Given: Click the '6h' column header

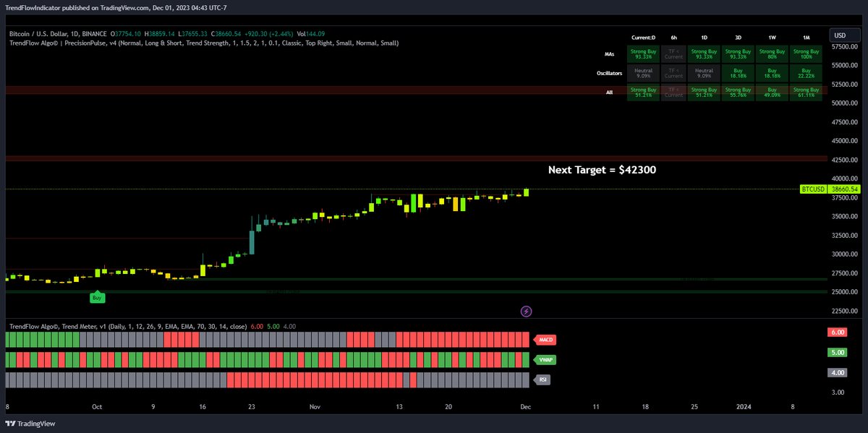Looking at the screenshot, I should (x=673, y=36).
